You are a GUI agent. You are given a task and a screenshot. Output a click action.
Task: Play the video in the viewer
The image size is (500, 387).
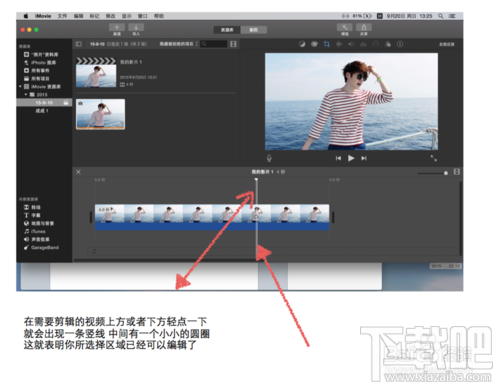click(x=351, y=158)
